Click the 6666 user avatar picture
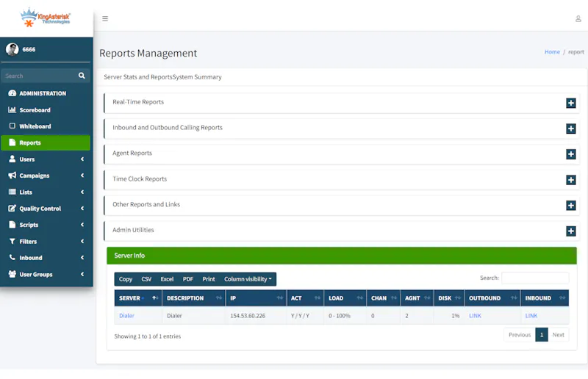The height and width of the screenshot is (379, 588). tap(12, 49)
